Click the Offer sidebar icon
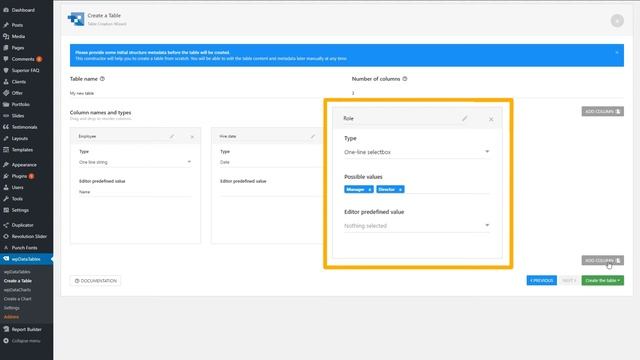640x360 pixels. click(6, 93)
